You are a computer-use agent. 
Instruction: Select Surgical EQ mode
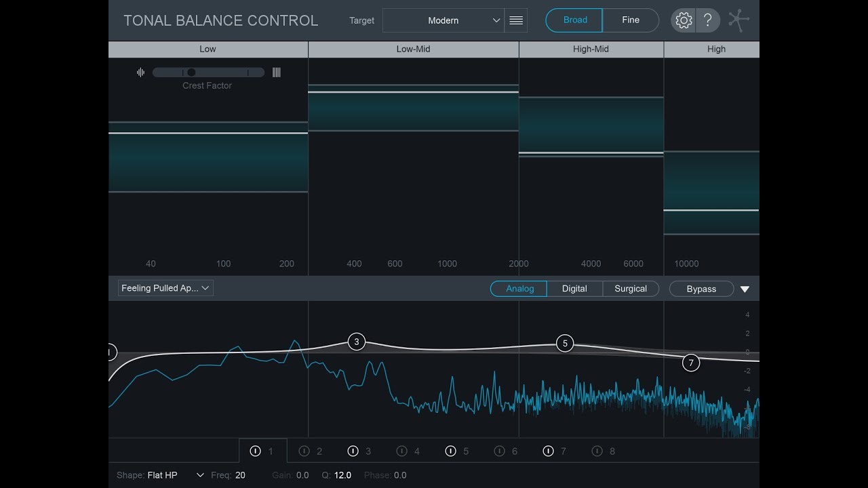coord(631,289)
